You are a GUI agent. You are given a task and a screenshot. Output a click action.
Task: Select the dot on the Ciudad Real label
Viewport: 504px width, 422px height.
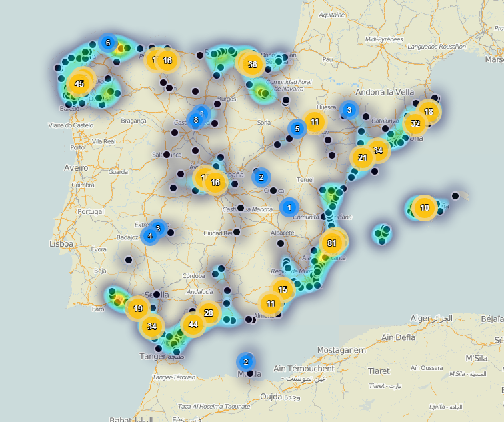click(237, 232)
